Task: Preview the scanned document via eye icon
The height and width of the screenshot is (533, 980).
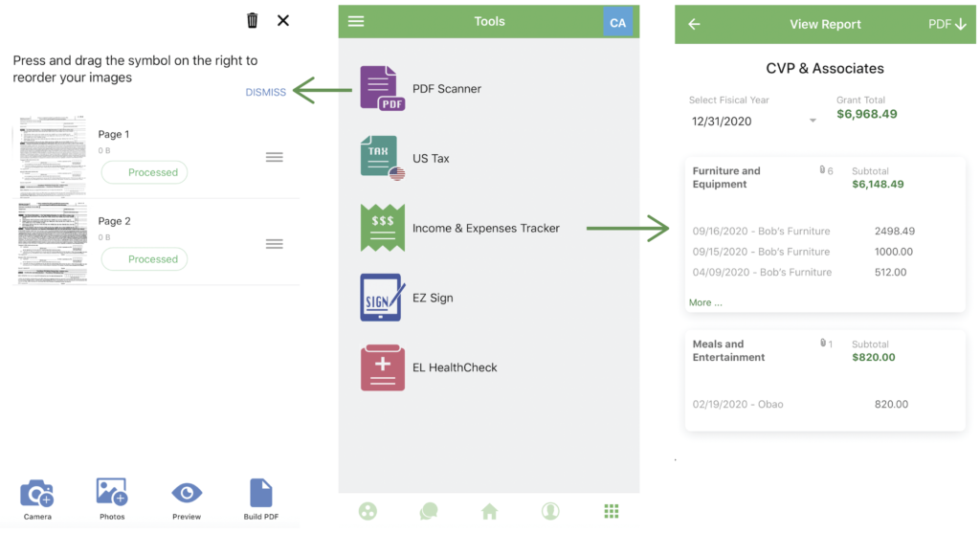Action: click(187, 493)
